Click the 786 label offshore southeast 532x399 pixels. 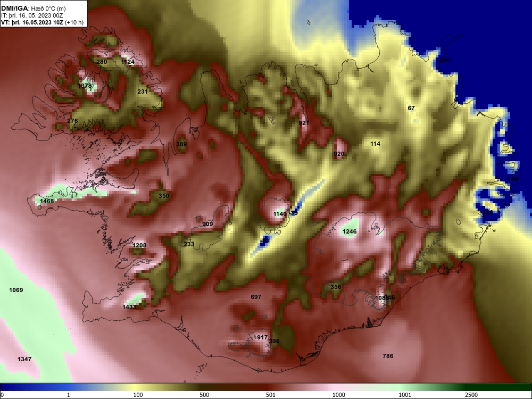388,356
